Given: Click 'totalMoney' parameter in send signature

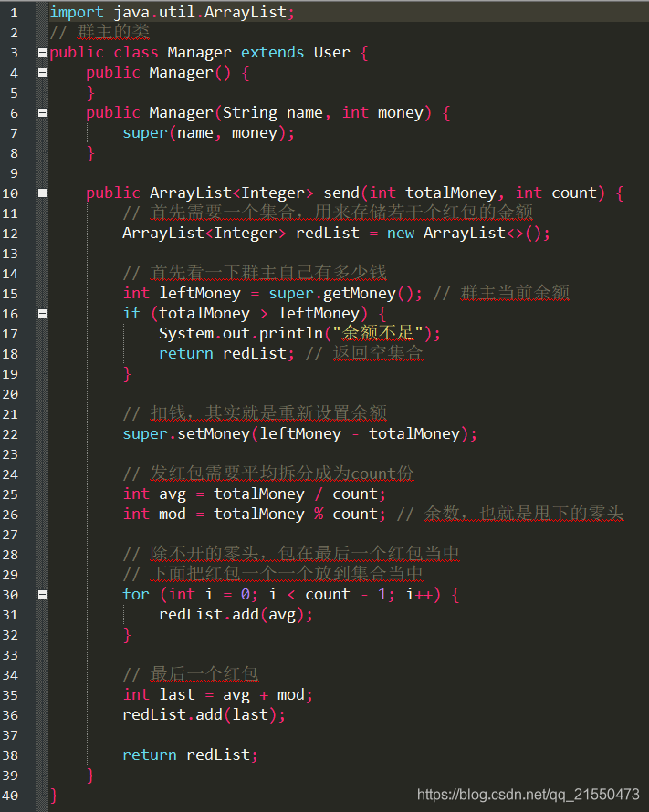Looking at the screenshot, I should coord(451,193).
